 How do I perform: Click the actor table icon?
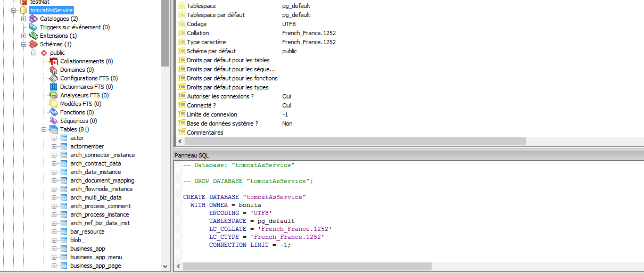tap(64, 138)
